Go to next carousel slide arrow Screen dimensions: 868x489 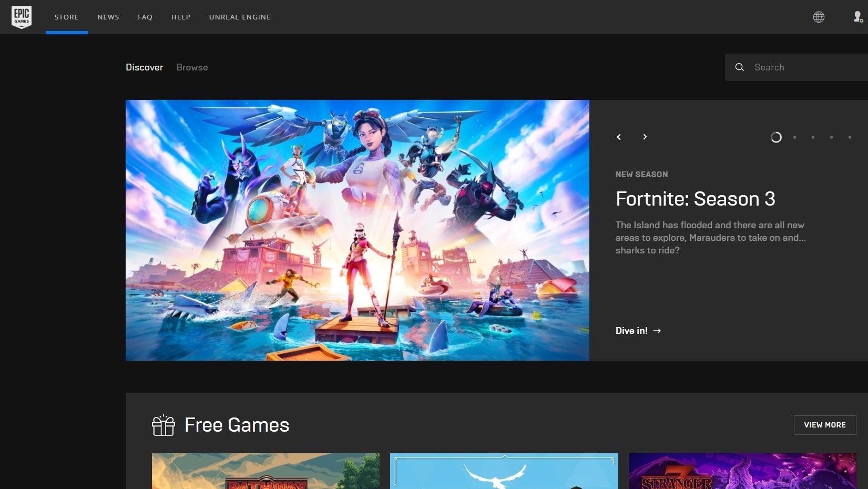645,137
